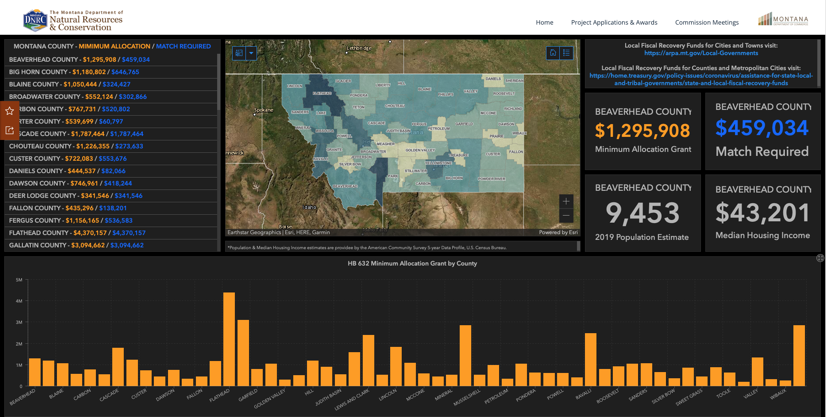Click the Ravalli bar in chart

591,359
